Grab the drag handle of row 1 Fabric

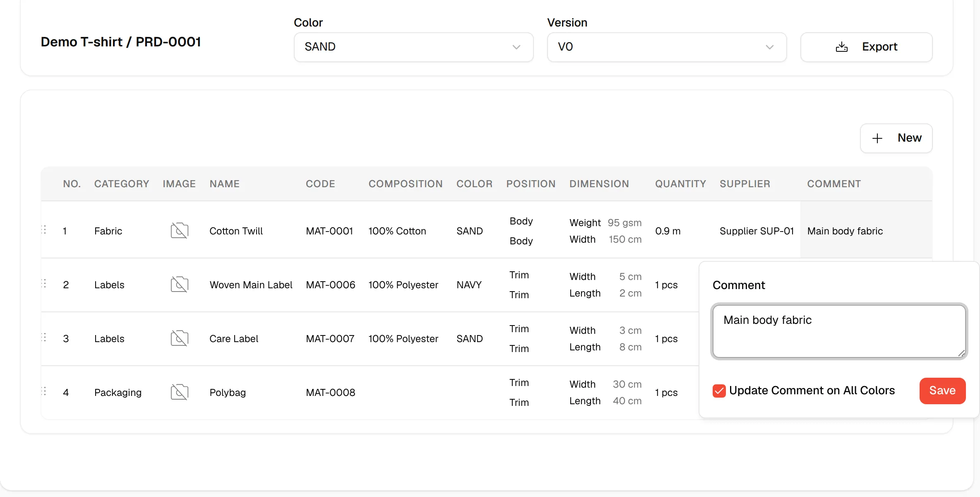(x=44, y=230)
